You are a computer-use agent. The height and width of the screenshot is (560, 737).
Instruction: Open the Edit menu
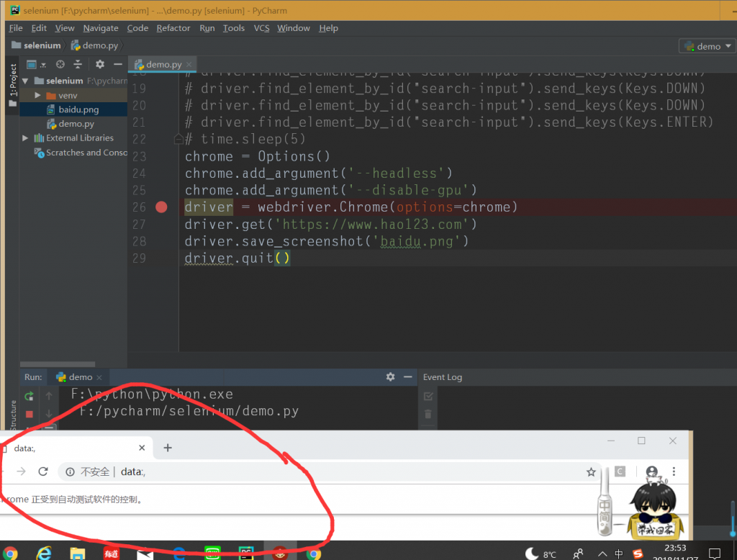[39, 28]
